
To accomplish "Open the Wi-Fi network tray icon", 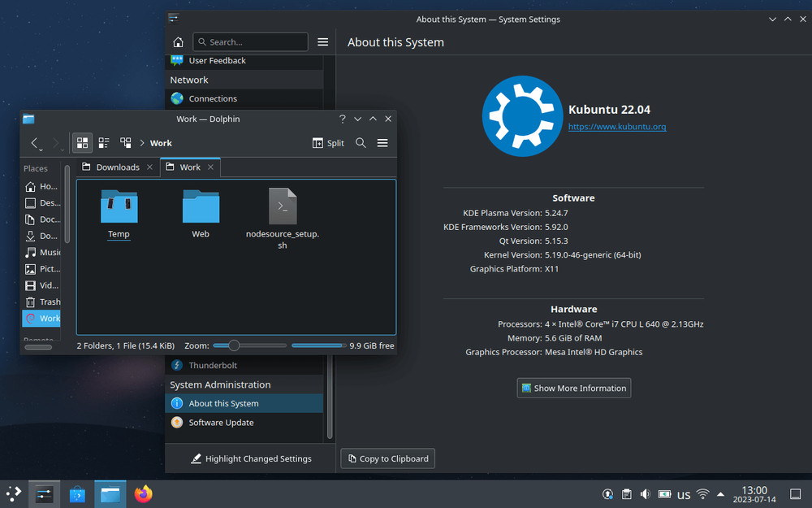I will click(702, 494).
